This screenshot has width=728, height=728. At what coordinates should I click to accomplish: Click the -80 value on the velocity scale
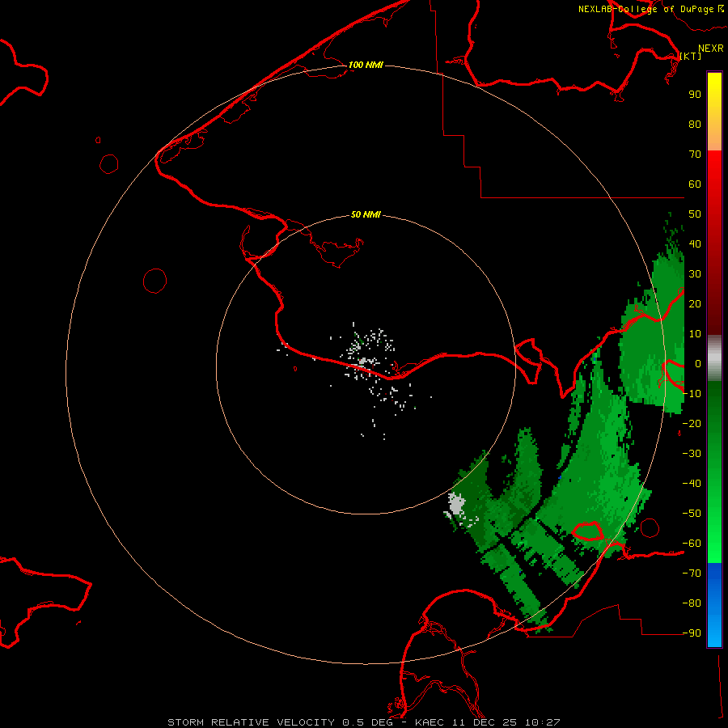[692, 603]
